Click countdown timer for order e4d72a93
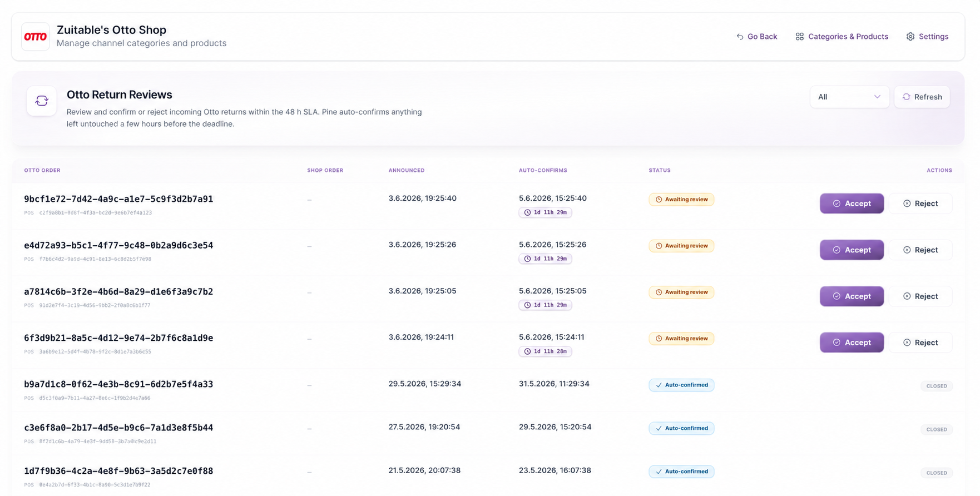This screenshot has height=496, width=980. click(545, 259)
